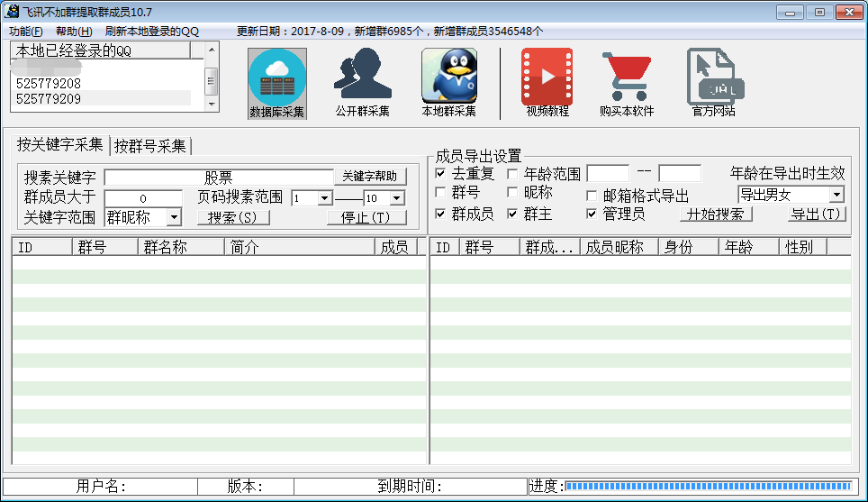Enable the 昵称 checkbox

[512, 192]
